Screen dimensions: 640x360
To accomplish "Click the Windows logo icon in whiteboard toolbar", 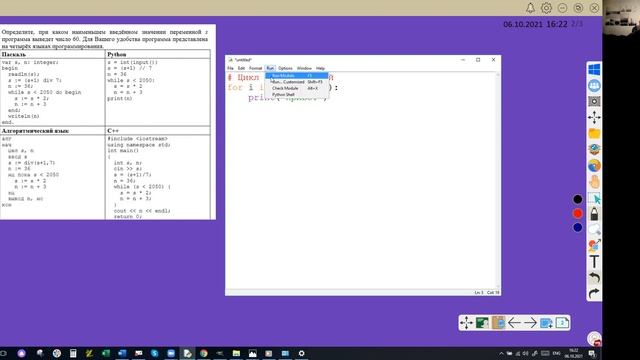I will tap(594, 69).
